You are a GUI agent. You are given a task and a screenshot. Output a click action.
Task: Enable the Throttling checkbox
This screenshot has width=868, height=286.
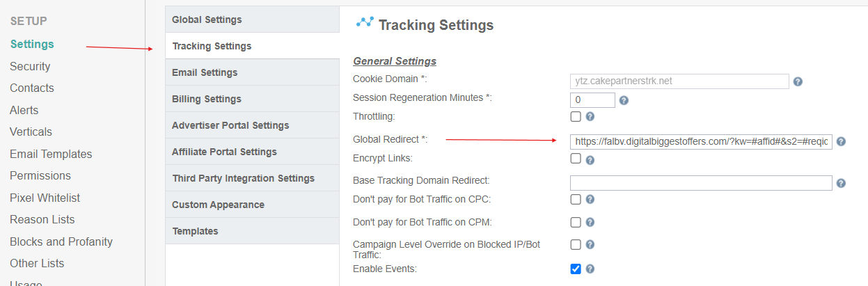[576, 116]
